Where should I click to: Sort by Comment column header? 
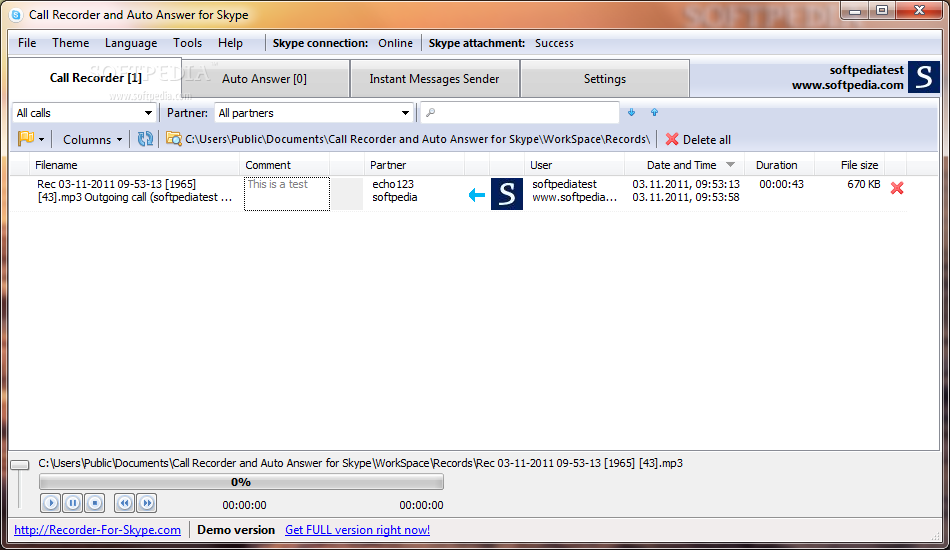285,165
